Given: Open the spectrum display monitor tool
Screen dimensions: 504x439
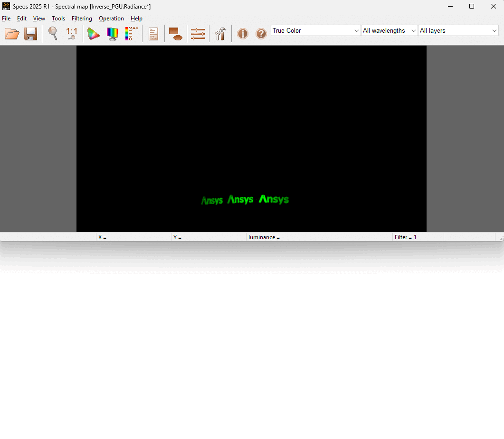Looking at the screenshot, I should coord(113,34).
